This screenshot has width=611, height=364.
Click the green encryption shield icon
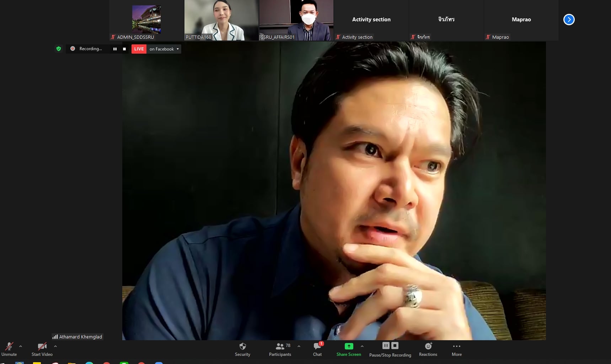tap(59, 49)
